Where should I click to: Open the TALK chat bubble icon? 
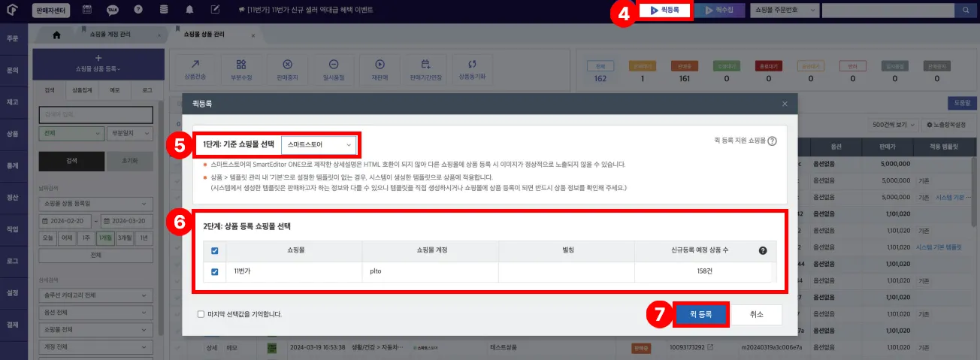point(113,10)
